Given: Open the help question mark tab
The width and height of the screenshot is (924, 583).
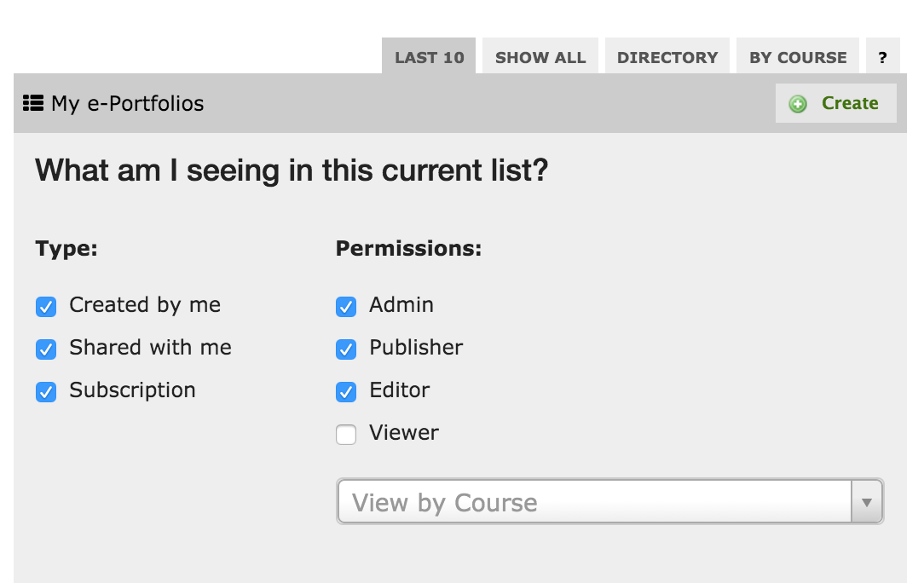Looking at the screenshot, I should pyautogui.click(x=883, y=56).
